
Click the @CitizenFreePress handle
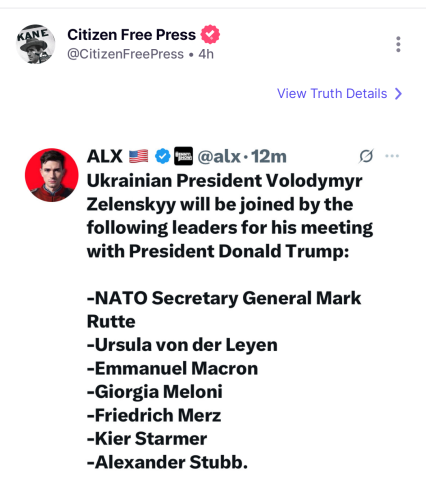pyautogui.click(x=125, y=54)
